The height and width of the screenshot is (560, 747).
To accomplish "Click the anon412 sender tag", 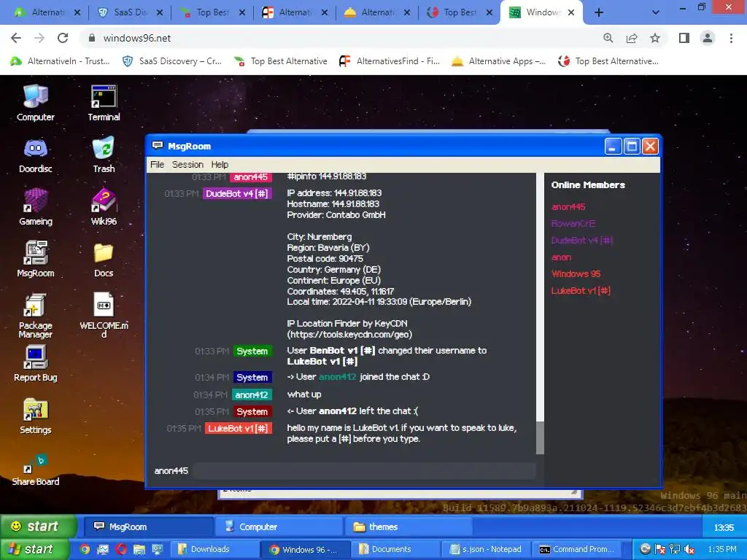I will click(252, 394).
